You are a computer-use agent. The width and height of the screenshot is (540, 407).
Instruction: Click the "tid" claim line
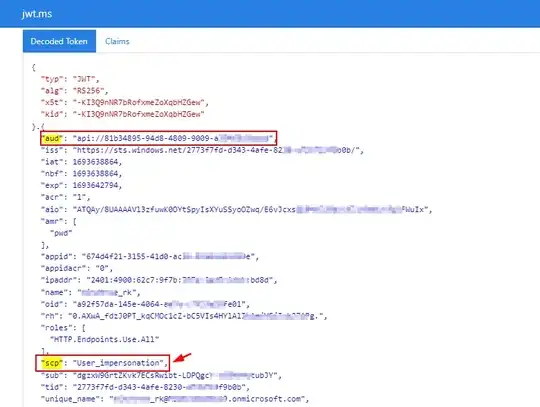pos(145,387)
